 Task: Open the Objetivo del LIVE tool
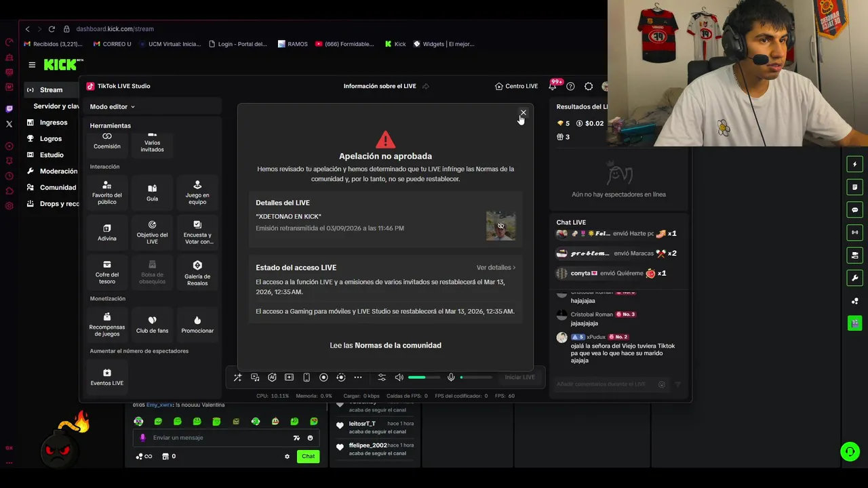click(x=152, y=232)
